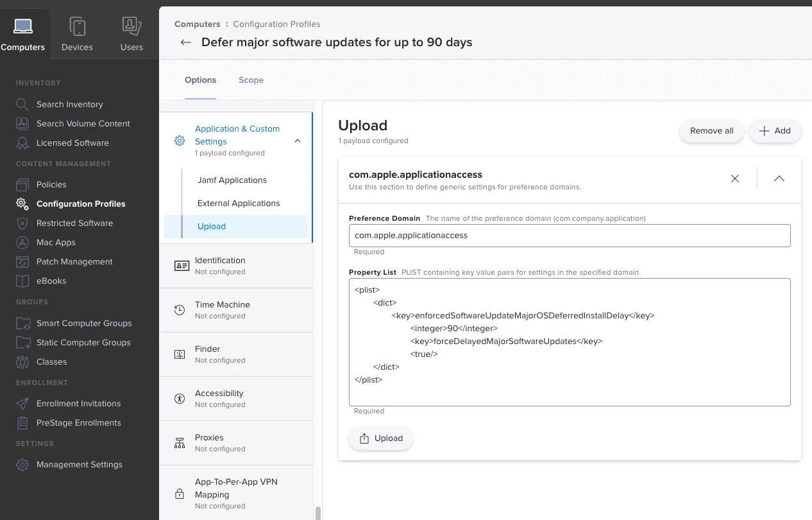
Task: Click the Configuration Profiles breadcrumb link
Action: [276, 24]
